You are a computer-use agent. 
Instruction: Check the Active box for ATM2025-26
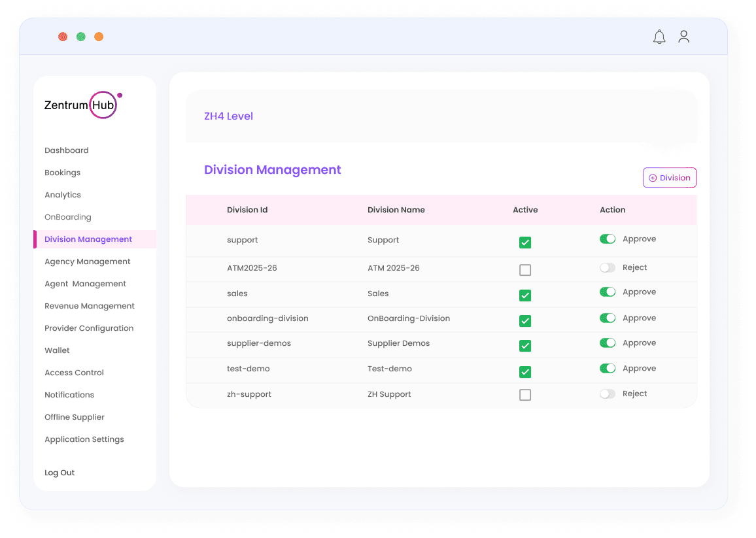point(525,269)
